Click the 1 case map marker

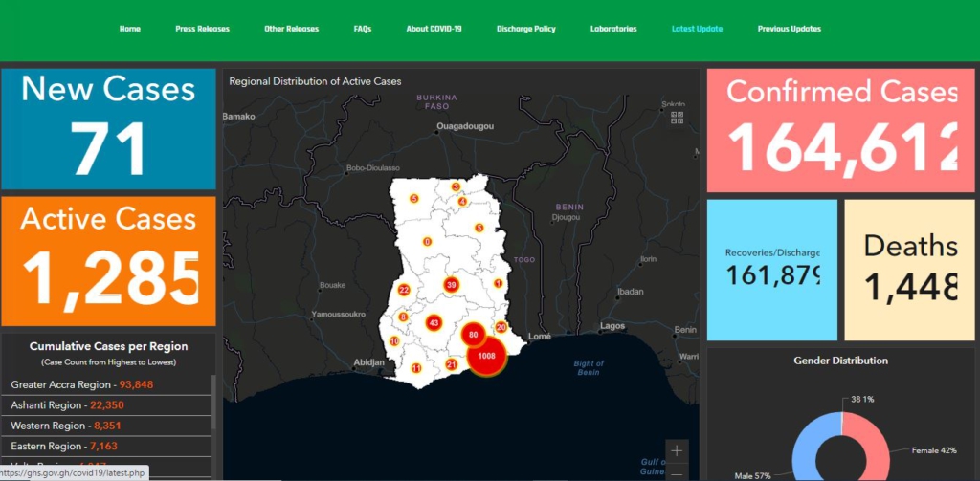point(498,284)
